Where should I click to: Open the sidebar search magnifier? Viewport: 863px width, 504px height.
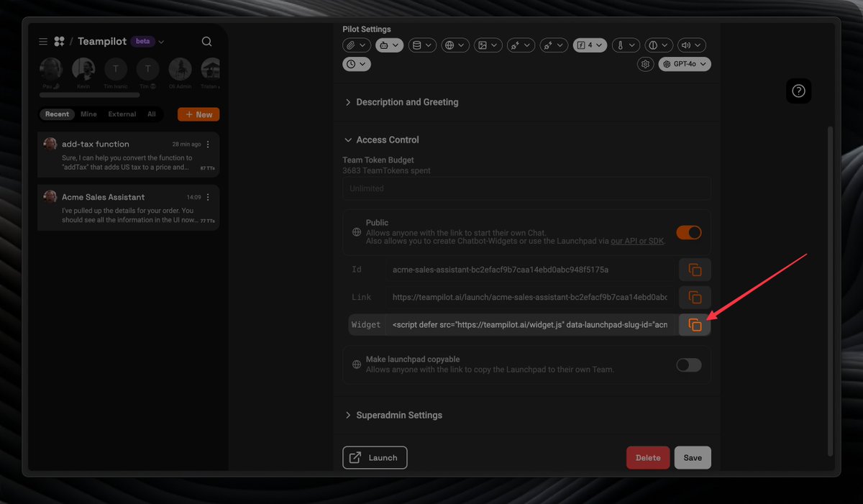(x=207, y=42)
